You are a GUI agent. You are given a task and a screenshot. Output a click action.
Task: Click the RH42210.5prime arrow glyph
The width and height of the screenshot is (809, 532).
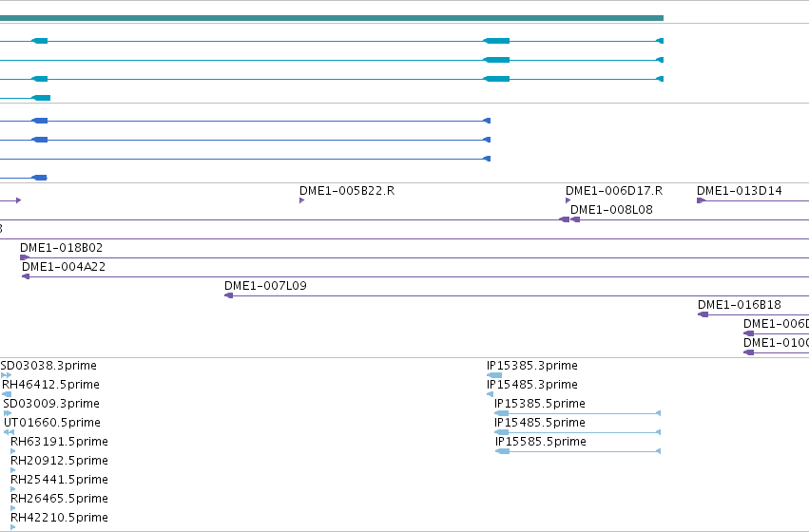click(x=13, y=527)
